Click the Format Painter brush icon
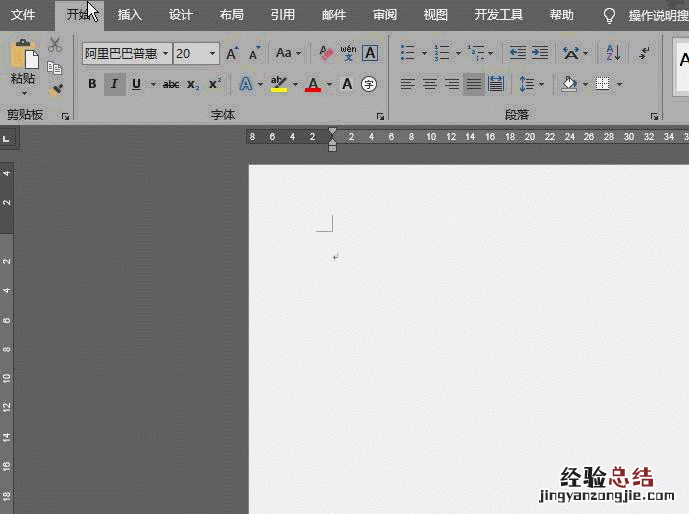Screen dimensions: 689x514 55,89
